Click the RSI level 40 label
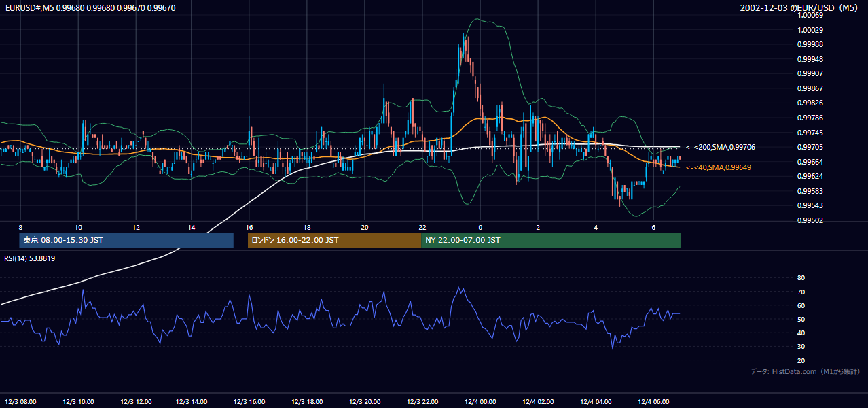The height and width of the screenshot is (408, 868). click(801, 333)
